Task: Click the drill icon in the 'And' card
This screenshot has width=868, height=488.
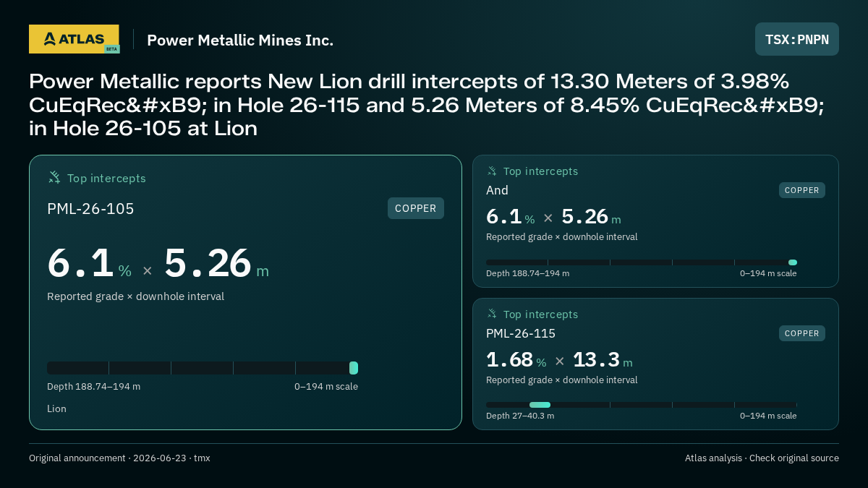Action: 492,171
